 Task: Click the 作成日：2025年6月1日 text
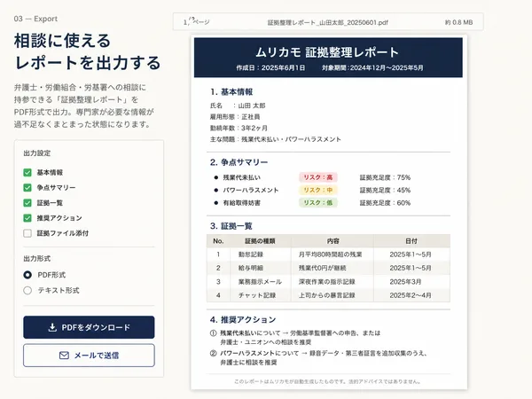point(270,68)
